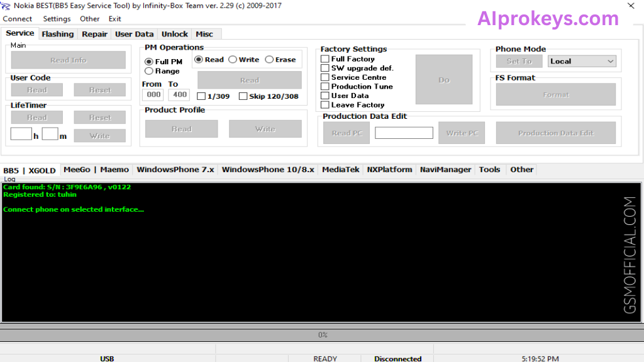This screenshot has width=644, height=362.
Task: Click the PM Operations Read button
Action: click(249, 80)
